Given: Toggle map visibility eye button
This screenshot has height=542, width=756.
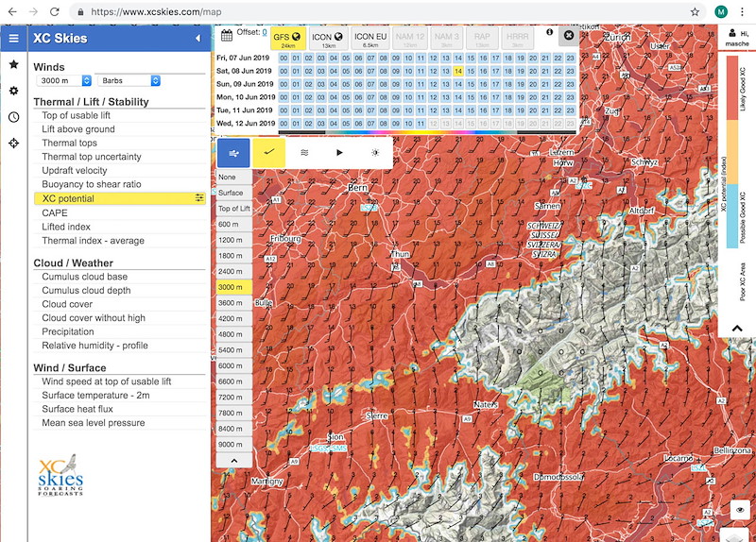Looking at the screenshot, I should (x=740, y=510).
